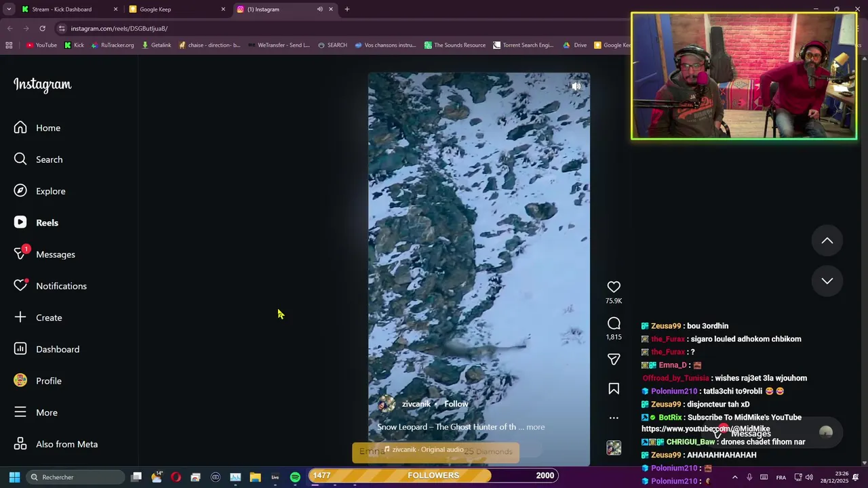Viewport: 868px width, 488px height.
Task: Toggle reel sound with speaker icon
Action: pos(576,86)
